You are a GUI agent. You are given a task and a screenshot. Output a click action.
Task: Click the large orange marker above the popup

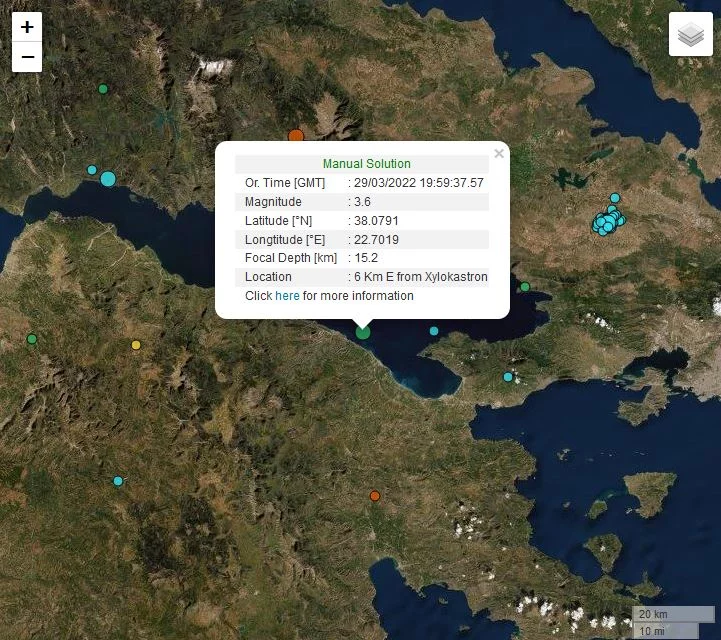pyautogui.click(x=295, y=136)
